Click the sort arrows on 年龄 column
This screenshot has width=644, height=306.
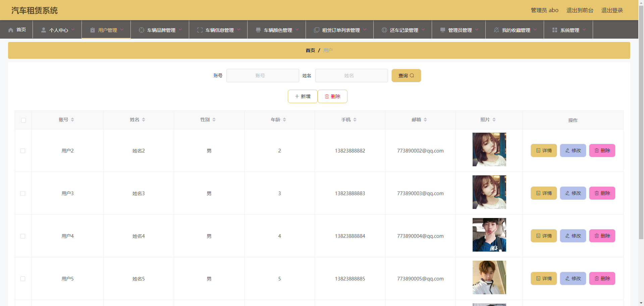point(284,120)
